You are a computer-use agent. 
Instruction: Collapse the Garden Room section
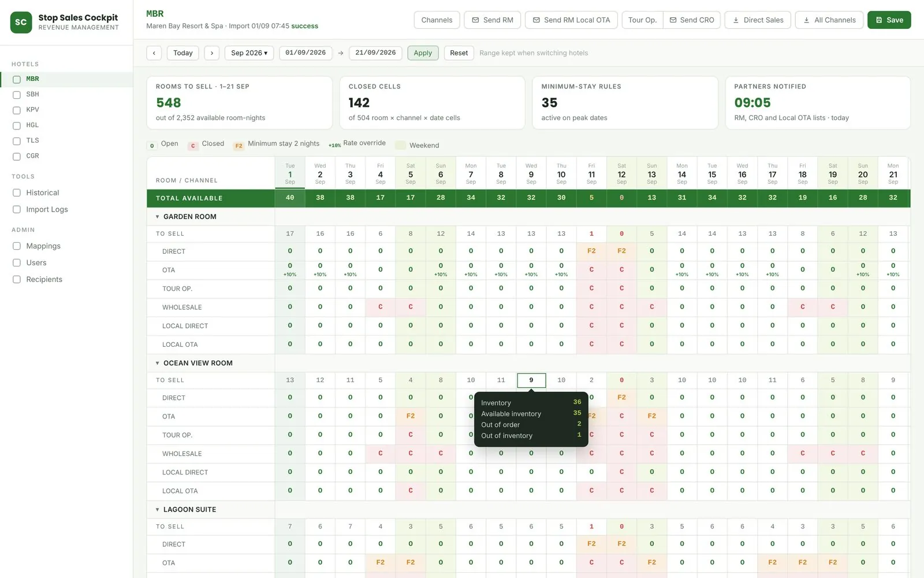pos(157,217)
